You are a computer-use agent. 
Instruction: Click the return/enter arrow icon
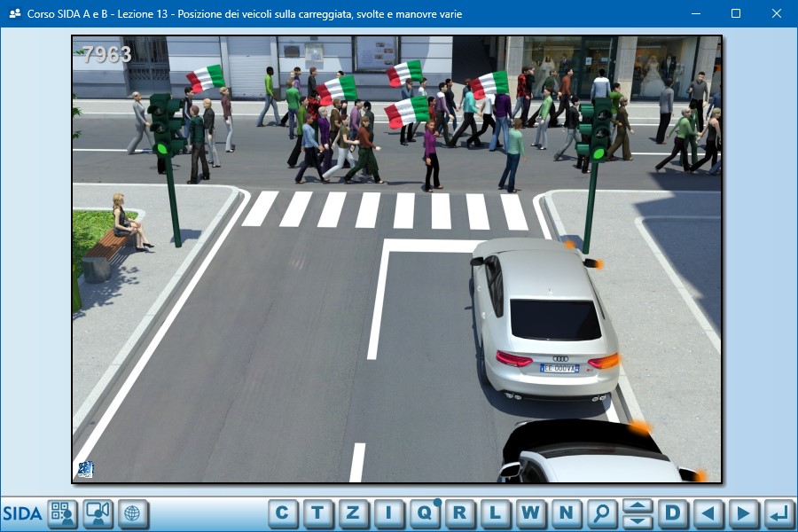(x=778, y=512)
